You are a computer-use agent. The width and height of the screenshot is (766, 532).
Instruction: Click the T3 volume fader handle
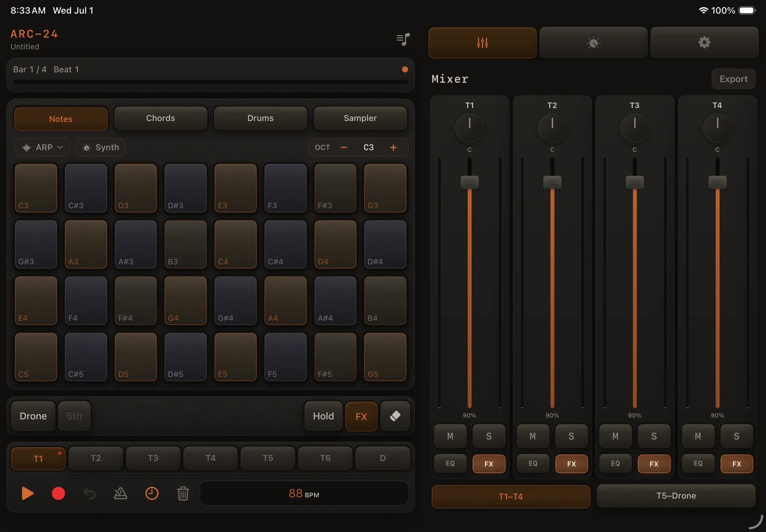coord(635,182)
